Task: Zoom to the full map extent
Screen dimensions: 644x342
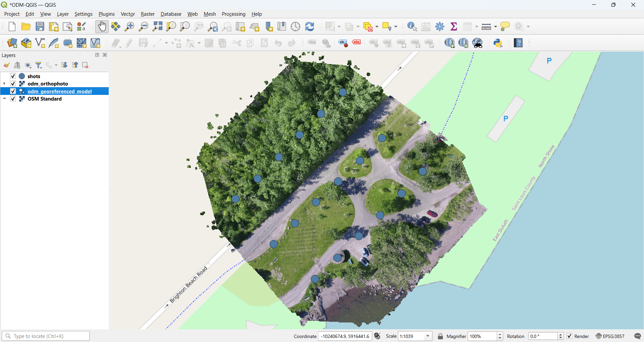Action: 157,26
